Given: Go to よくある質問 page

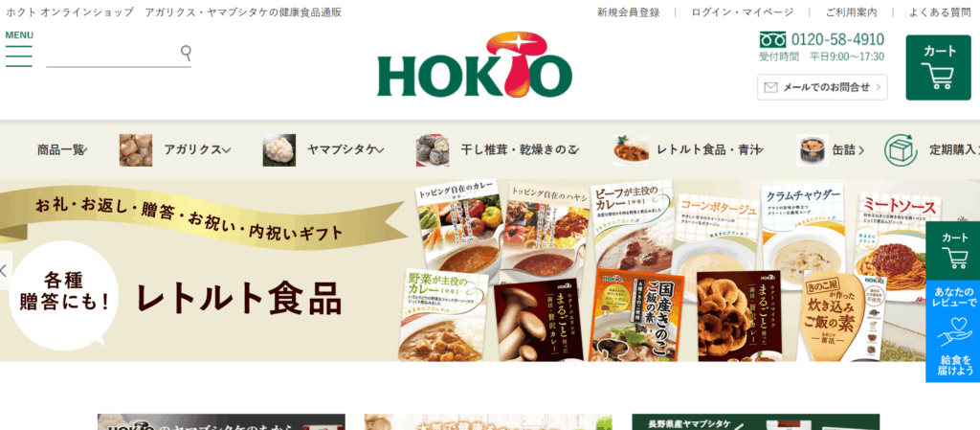Looking at the screenshot, I should point(940,11).
